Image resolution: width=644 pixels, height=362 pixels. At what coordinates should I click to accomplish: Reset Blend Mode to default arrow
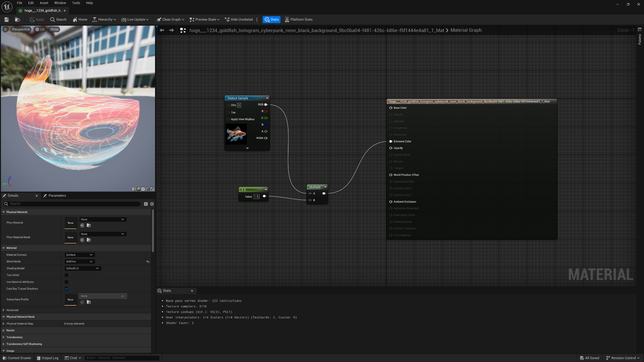click(x=148, y=261)
